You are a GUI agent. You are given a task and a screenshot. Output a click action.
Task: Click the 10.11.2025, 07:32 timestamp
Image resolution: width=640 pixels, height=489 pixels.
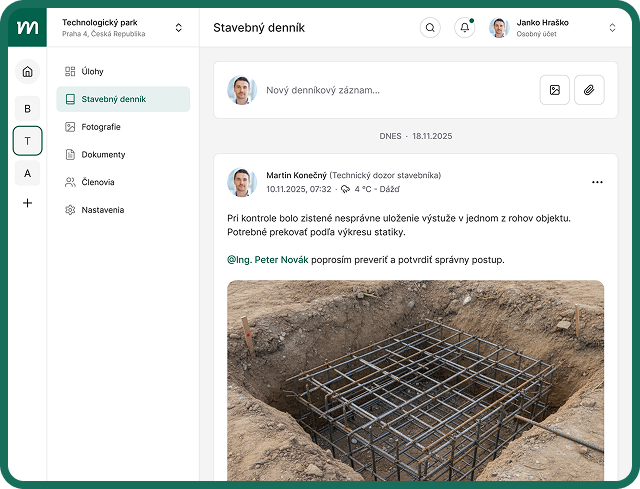299,189
